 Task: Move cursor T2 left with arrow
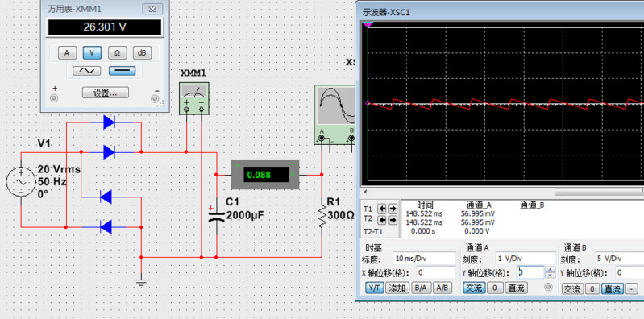pos(382,220)
